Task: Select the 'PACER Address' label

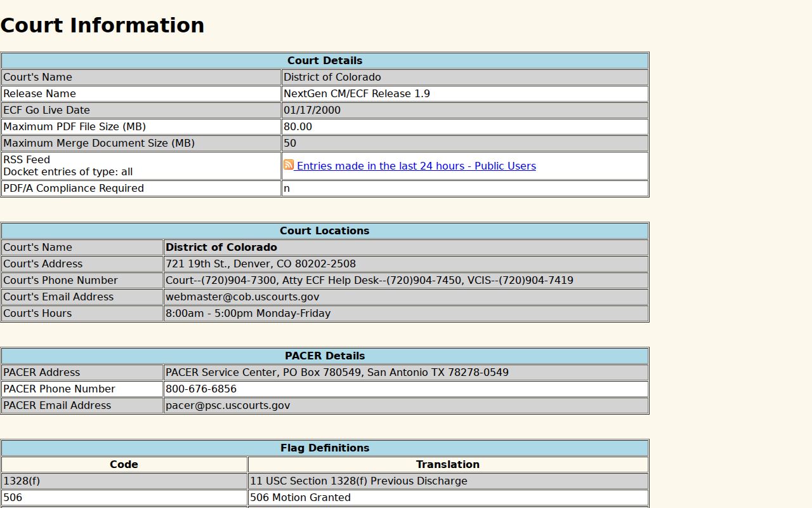Action: pyautogui.click(x=42, y=373)
